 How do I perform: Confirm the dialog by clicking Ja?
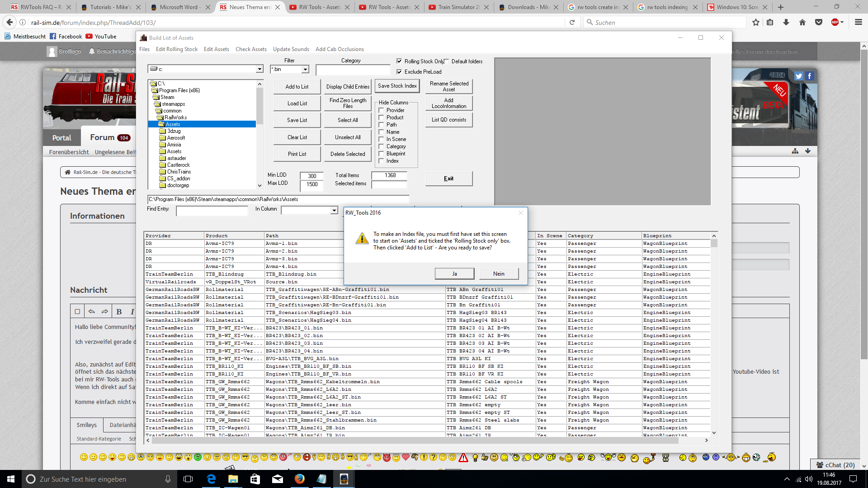(x=454, y=274)
